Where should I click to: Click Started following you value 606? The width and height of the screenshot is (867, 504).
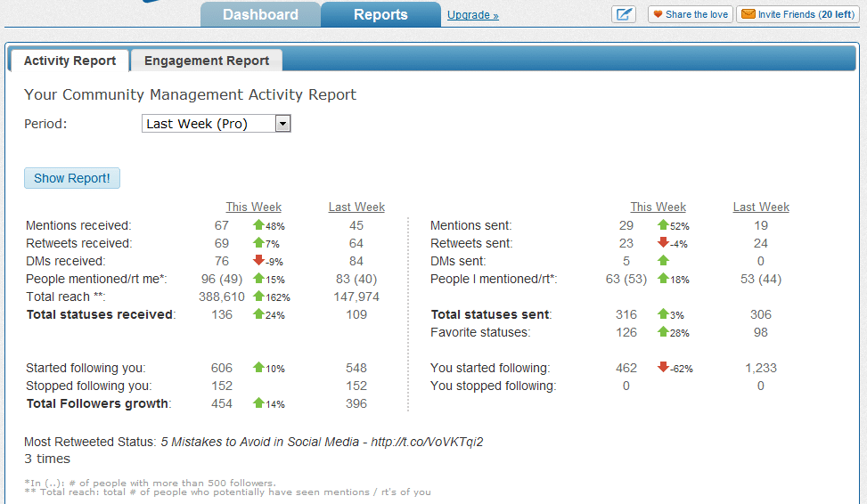[x=222, y=368]
